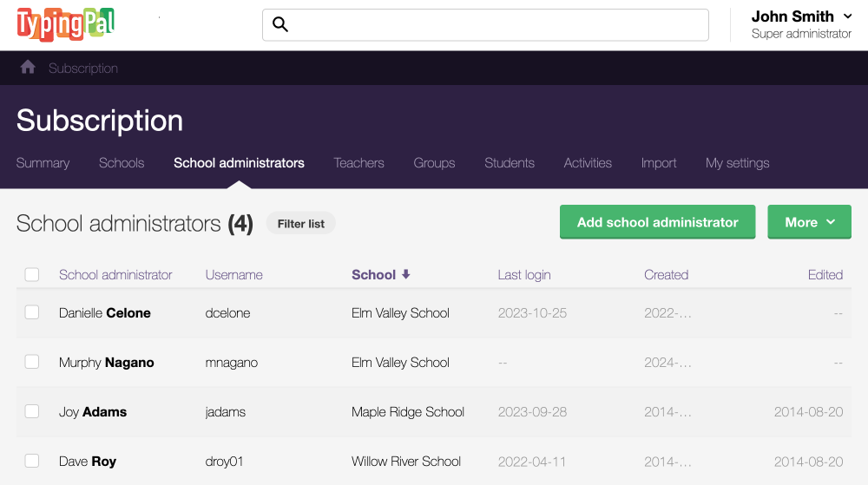
Task: Go to the Students tab
Action: pos(510,162)
